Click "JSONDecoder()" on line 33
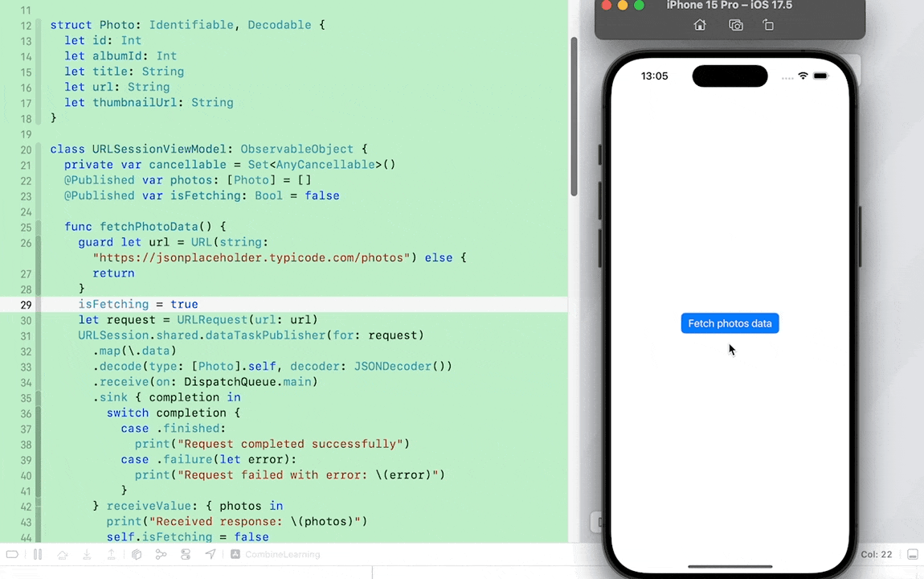This screenshot has width=924, height=579. (x=399, y=366)
